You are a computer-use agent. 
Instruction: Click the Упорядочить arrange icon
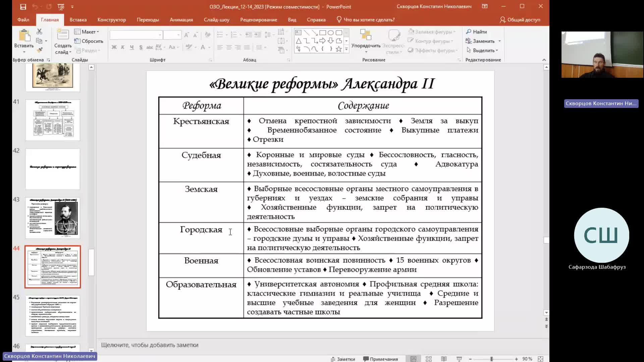tap(366, 35)
